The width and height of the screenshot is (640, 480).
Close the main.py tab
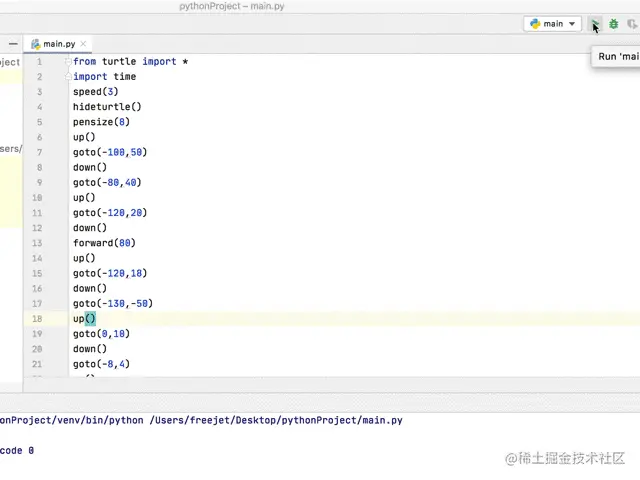83,44
